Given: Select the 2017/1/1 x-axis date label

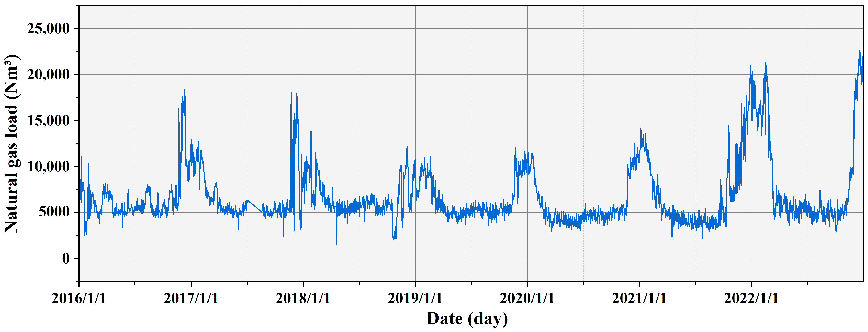Looking at the screenshot, I should click(x=191, y=298).
